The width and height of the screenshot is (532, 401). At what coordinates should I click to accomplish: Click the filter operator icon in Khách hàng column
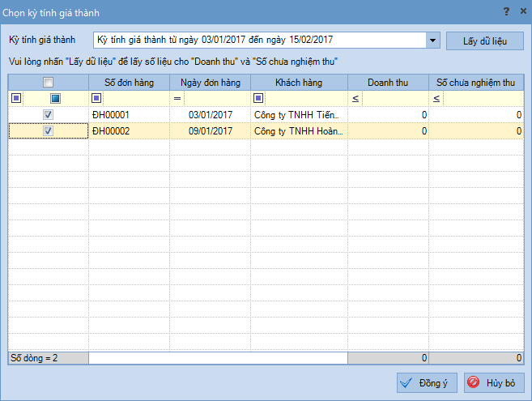[257, 98]
